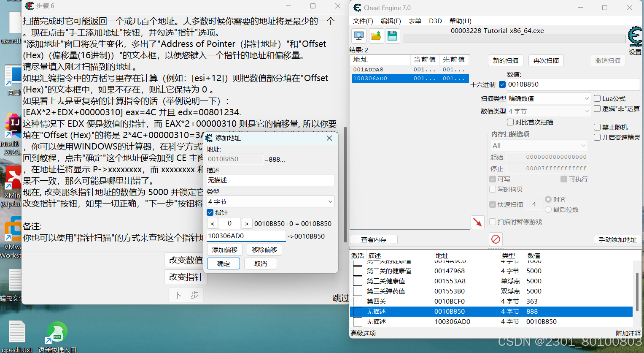Click offset decrease < button
Screen dimensions: 644x353
click(213, 224)
